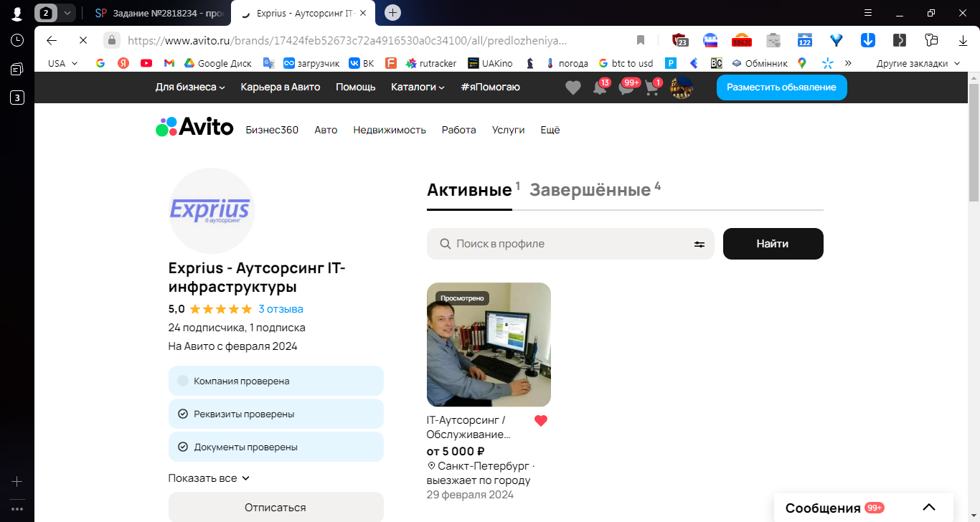Image resolution: width=980 pixels, height=522 pixels.
Task: Open the 3 отзыва reviews link
Action: tap(281, 309)
